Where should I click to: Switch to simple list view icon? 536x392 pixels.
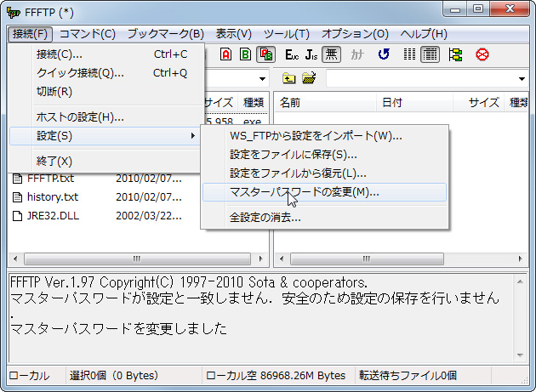[409, 54]
